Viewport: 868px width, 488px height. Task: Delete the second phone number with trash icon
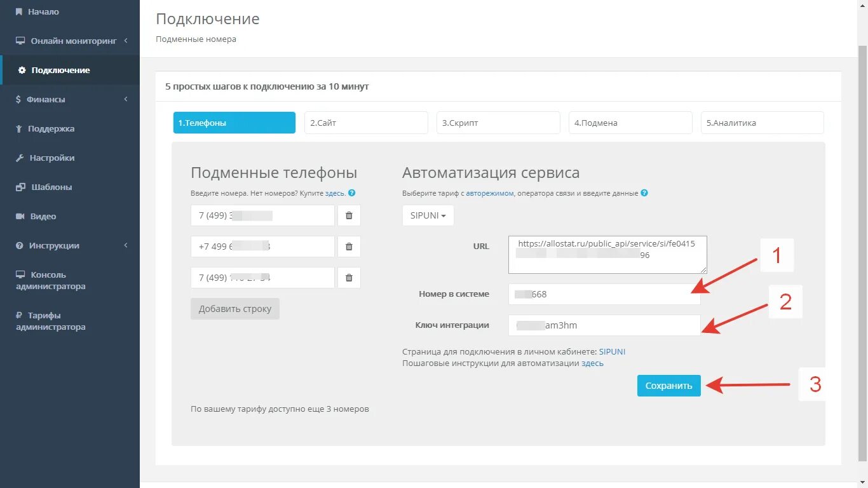pyautogui.click(x=349, y=247)
